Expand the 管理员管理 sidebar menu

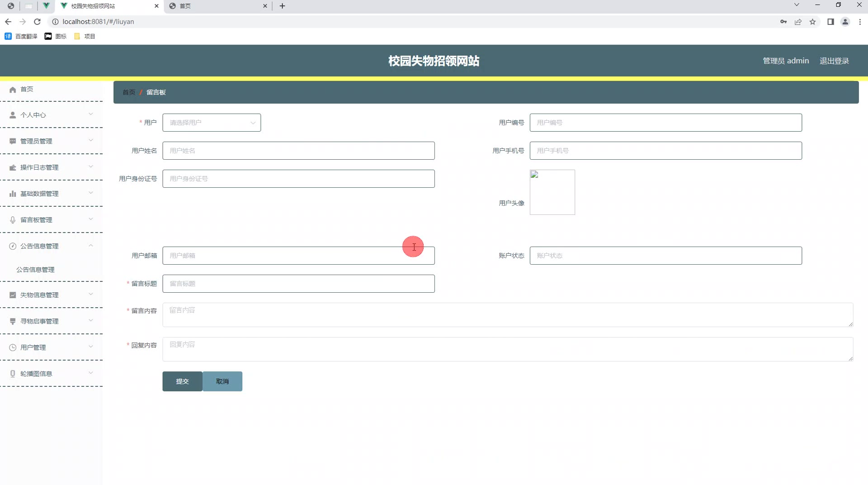pyautogui.click(x=91, y=140)
